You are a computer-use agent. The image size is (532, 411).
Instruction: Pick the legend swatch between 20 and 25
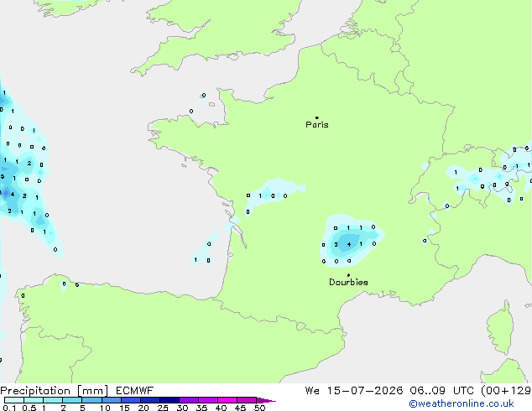(x=150, y=400)
